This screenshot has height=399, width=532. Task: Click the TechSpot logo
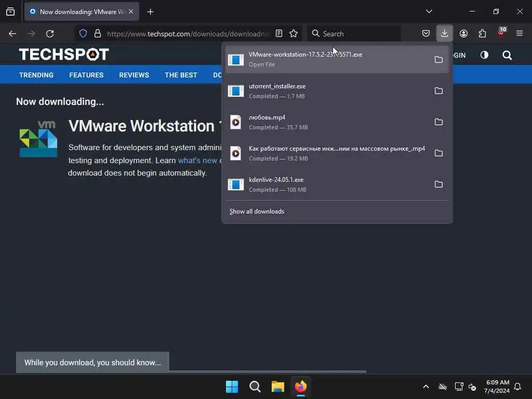(x=64, y=54)
